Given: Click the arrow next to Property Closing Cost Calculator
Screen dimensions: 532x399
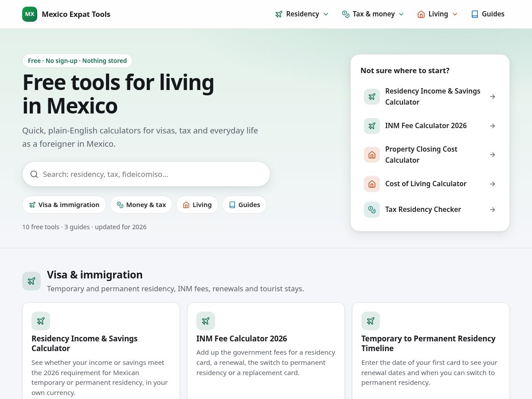Looking at the screenshot, I should [x=493, y=155].
